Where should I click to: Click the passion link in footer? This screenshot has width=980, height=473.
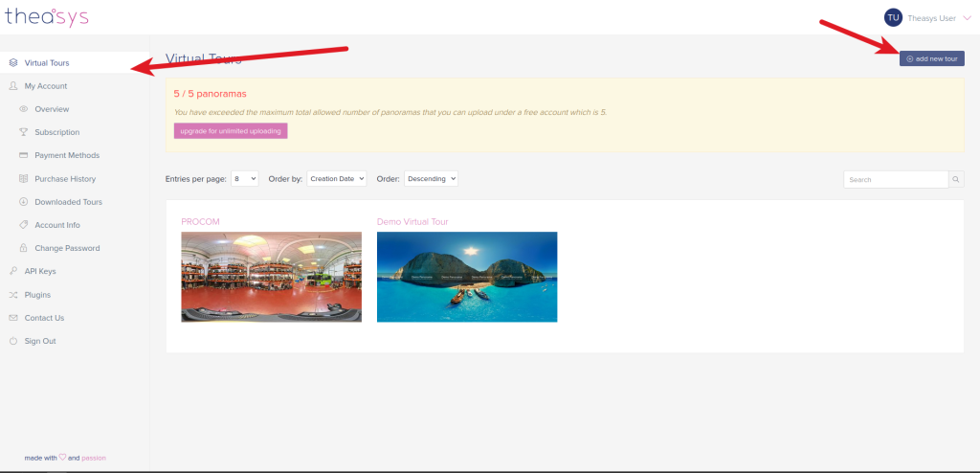click(x=94, y=458)
